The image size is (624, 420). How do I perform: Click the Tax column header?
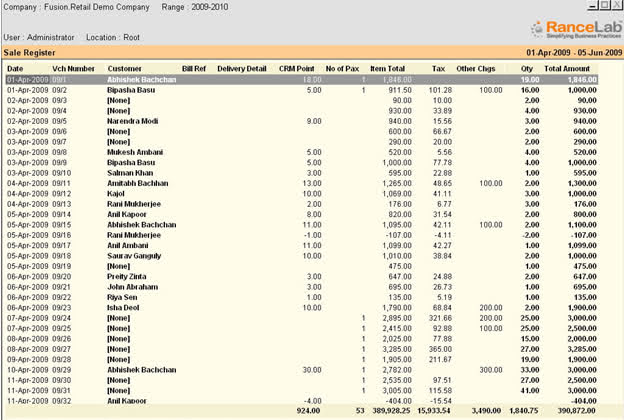tap(438, 68)
